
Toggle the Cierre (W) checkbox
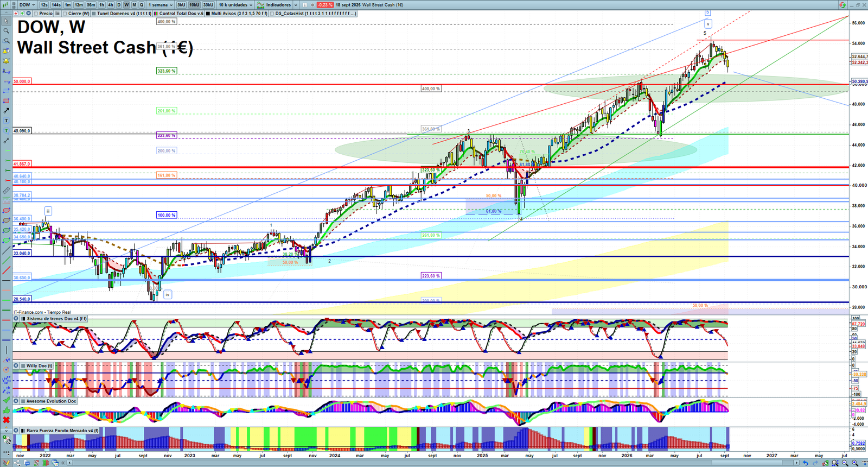pos(65,14)
